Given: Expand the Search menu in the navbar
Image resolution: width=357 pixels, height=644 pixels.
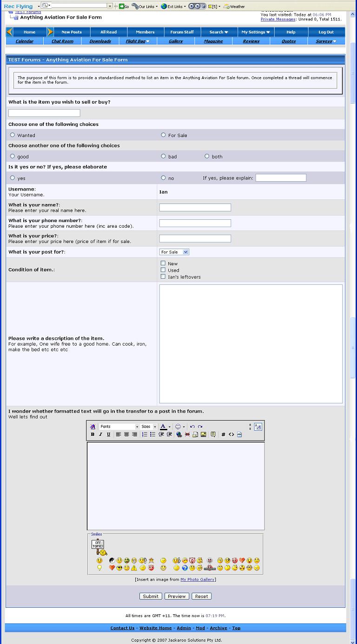Looking at the screenshot, I should coord(218,32).
